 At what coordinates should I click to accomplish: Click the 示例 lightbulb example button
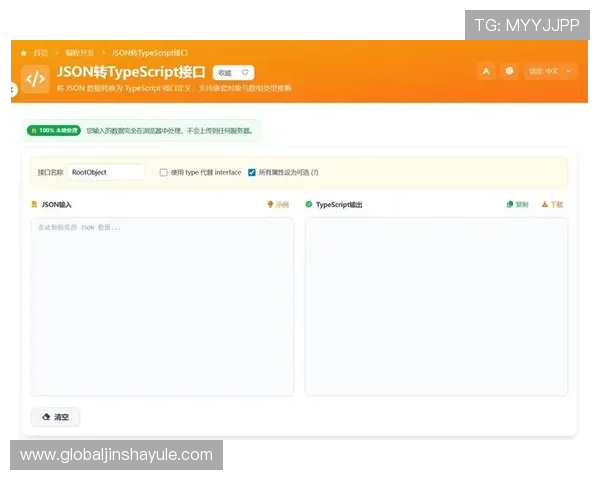click(x=278, y=204)
